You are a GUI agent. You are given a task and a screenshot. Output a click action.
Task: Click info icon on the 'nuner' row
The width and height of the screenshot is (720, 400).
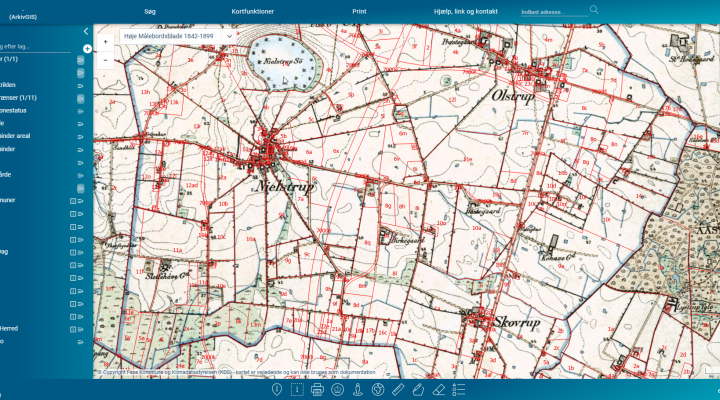click(x=73, y=201)
